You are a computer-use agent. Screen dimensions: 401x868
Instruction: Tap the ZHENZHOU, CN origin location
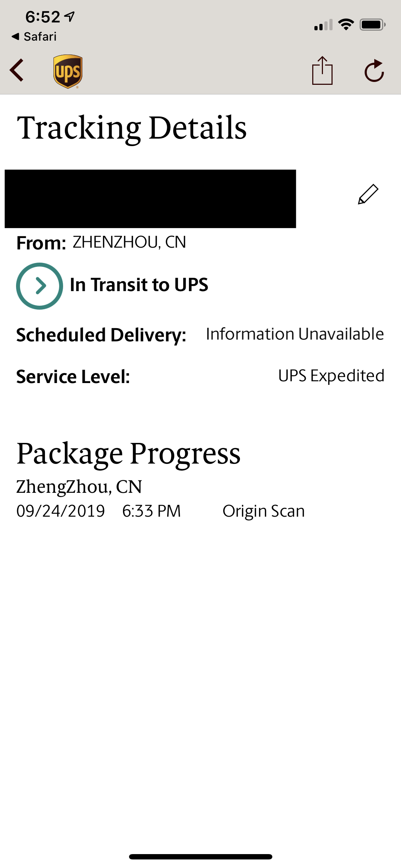(129, 242)
